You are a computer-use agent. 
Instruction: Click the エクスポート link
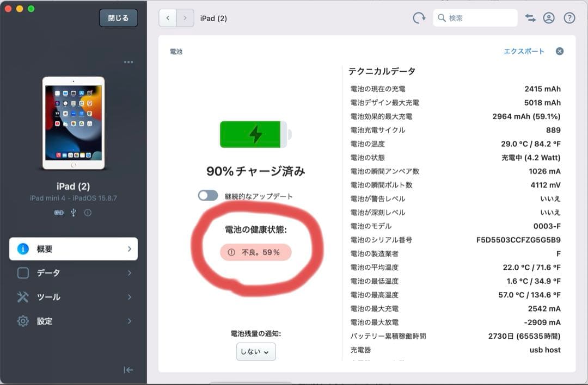point(524,51)
